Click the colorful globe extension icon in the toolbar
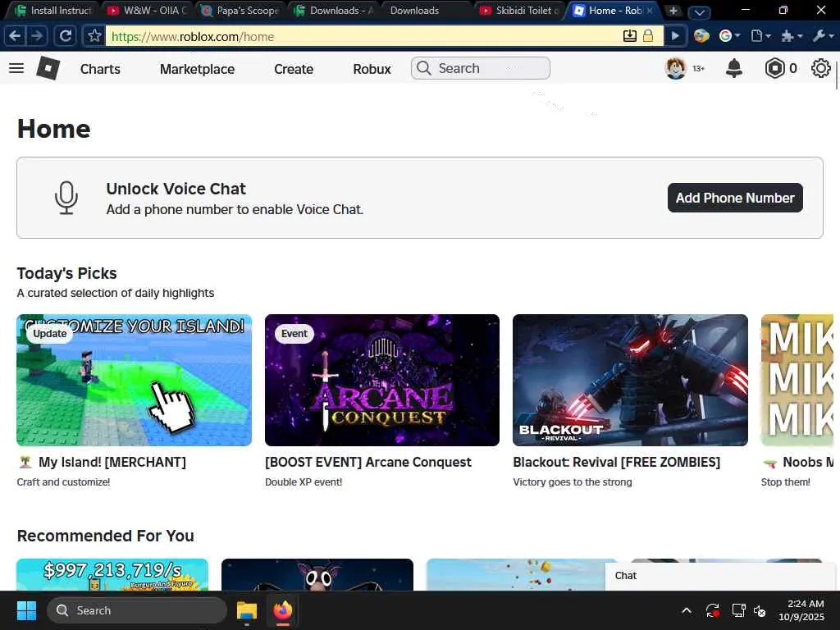 [701, 36]
